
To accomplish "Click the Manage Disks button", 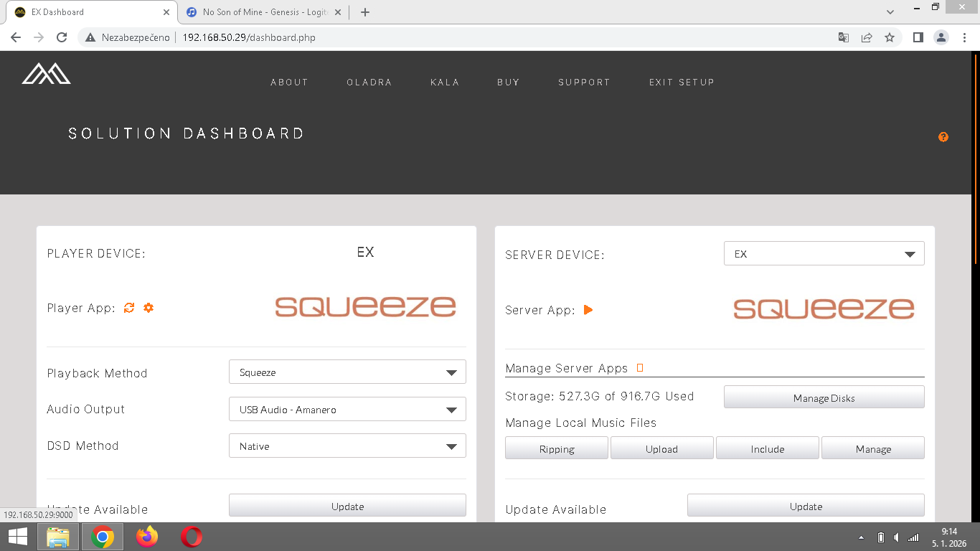I will (824, 397).
